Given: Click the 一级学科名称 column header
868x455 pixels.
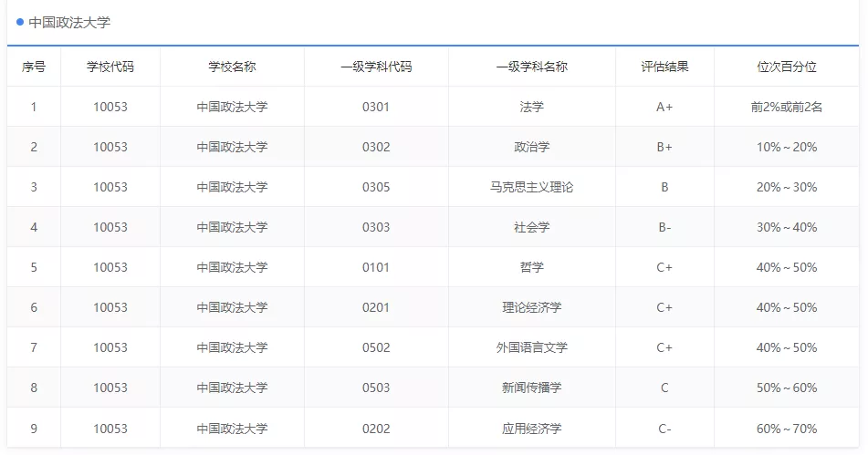Looking at the screenshot, I should click(x=531, y=67).
